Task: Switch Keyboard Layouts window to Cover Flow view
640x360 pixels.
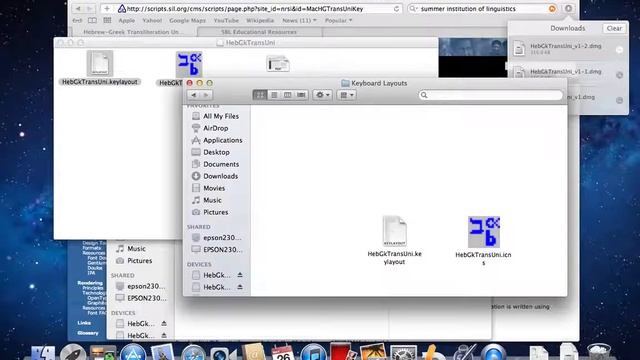Action: pos(301,95)
